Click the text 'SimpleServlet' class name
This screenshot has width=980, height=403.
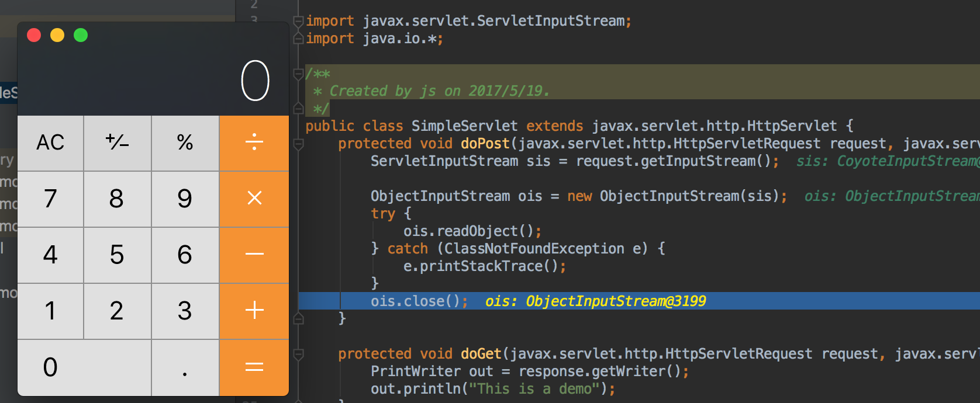pos(464,126)
